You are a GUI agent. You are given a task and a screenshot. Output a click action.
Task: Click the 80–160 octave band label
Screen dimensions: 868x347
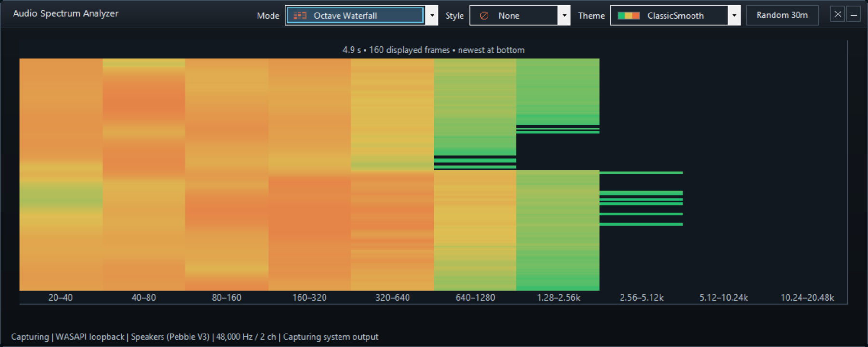coord(227,298)
